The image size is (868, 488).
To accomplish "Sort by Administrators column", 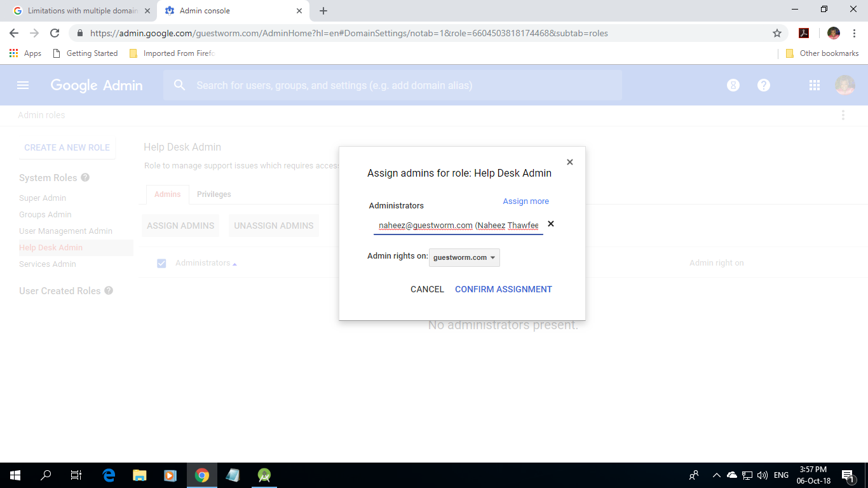I will [x=206, y=263].
